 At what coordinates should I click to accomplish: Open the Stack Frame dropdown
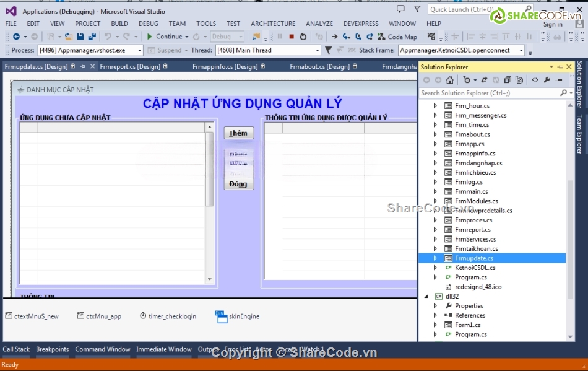click(521, 50)
